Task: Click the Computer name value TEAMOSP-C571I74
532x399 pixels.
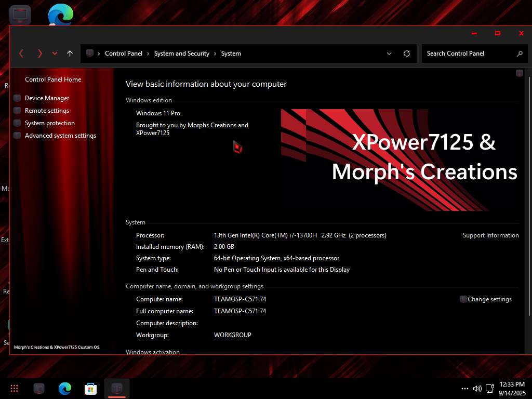Action: click(240, 299)
